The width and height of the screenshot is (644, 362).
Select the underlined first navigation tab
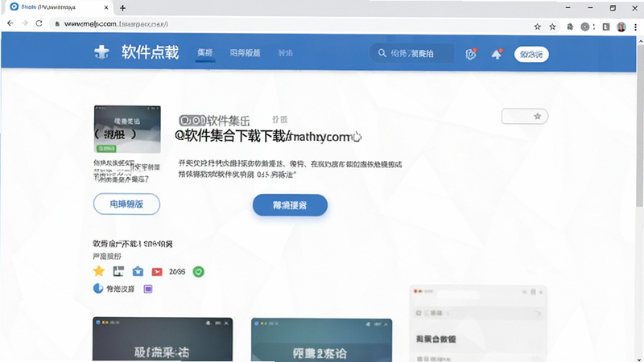tap(205, 53)
